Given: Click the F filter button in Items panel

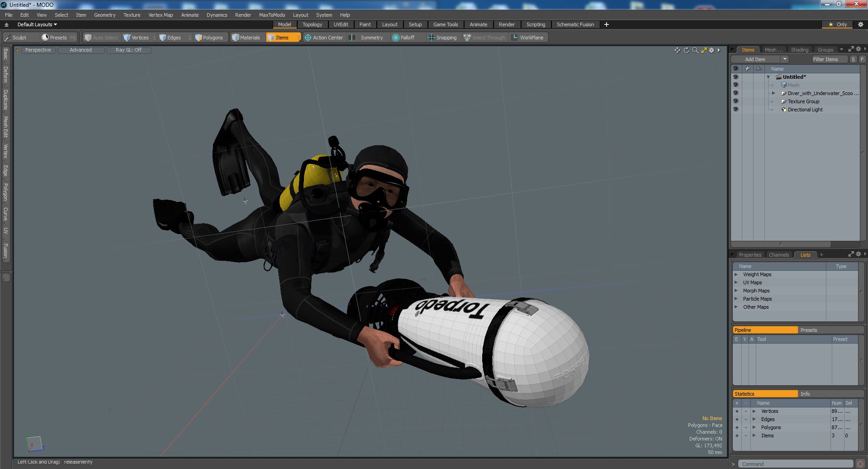Looking at the screenshot, I should (x=862, y=59).
